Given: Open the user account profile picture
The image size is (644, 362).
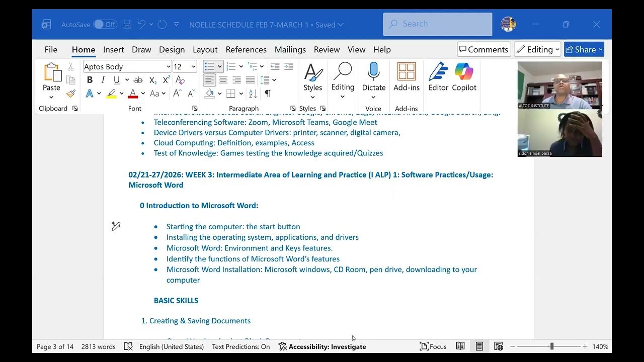Looking at the screenshot, I should 508,24.
